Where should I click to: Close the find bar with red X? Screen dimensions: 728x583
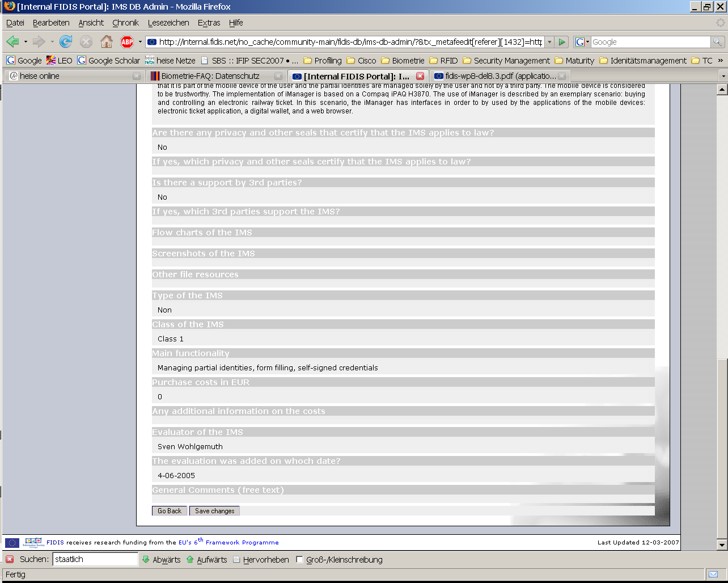tap(10, 559)
